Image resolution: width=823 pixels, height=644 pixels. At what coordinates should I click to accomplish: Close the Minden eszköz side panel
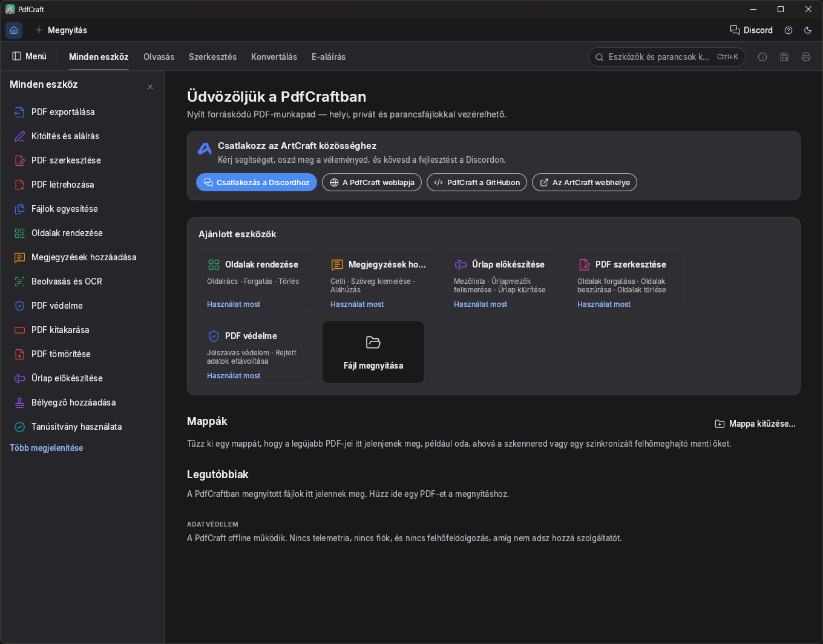point(151,87)
